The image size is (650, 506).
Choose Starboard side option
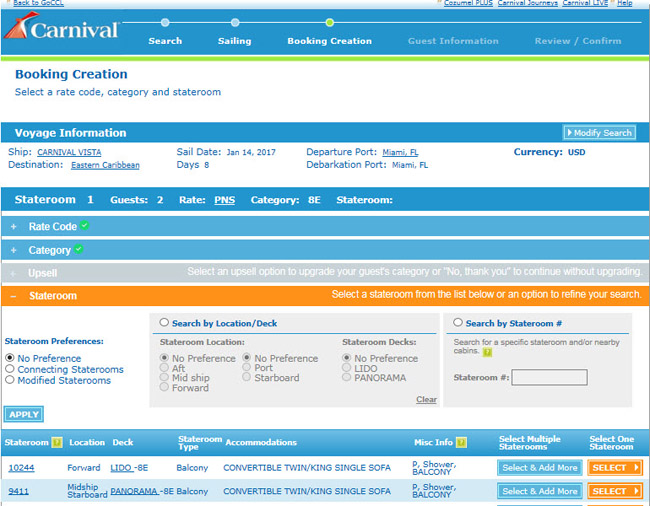(x=247, y=377)
